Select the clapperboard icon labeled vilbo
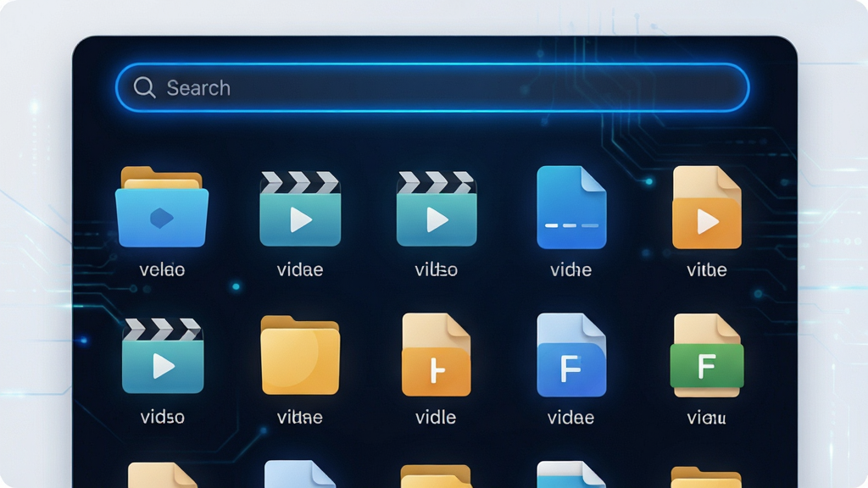The height and width of the screenshot is (488, 868). click(x=437, y=208)
